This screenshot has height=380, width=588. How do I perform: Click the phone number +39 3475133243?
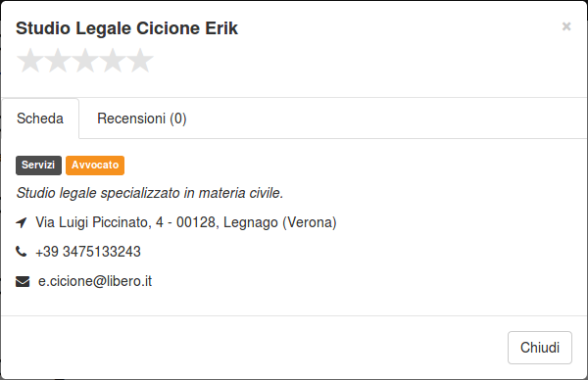tap(88, 252)
